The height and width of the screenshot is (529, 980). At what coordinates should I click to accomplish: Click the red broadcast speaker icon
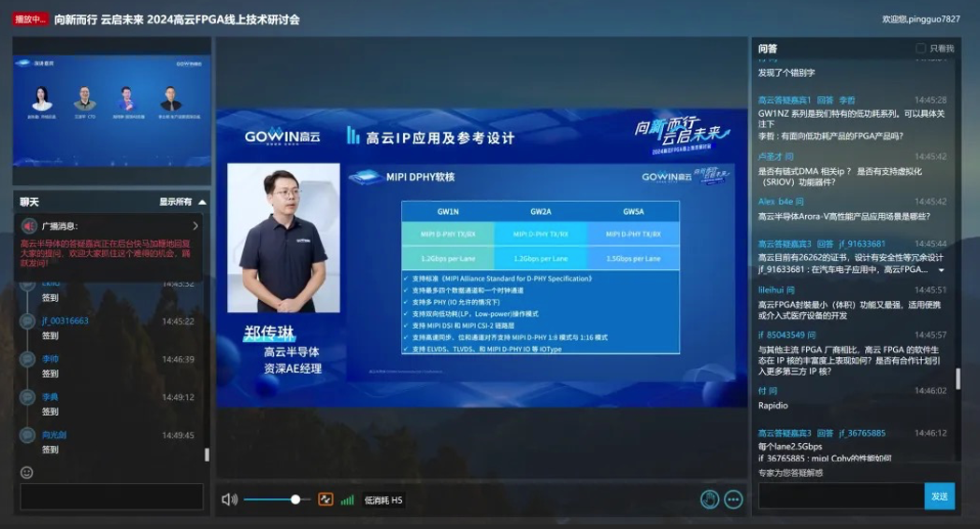(x=29, y=225)
